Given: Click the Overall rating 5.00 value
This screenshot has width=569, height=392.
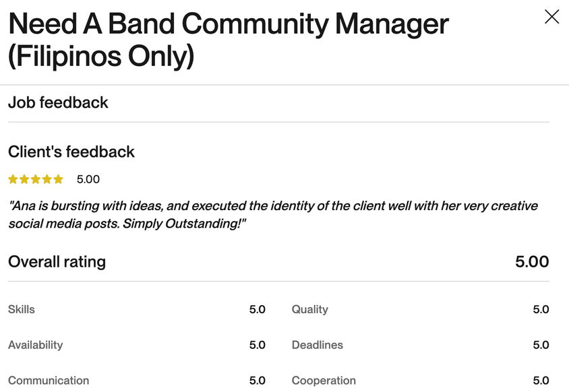Looking at the screenshot, I should [532, 262].
